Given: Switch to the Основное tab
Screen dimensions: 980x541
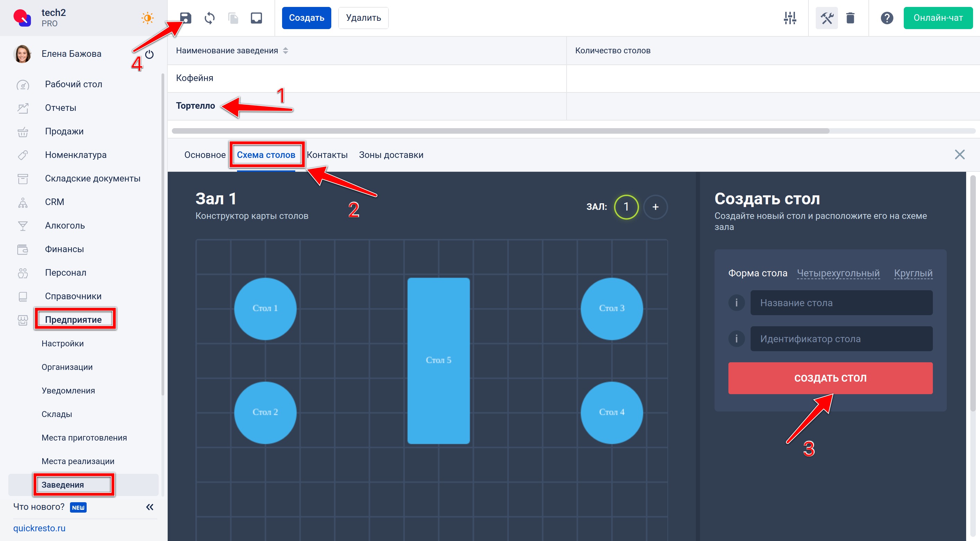Looking at the screenshot, I should point(205,155).
